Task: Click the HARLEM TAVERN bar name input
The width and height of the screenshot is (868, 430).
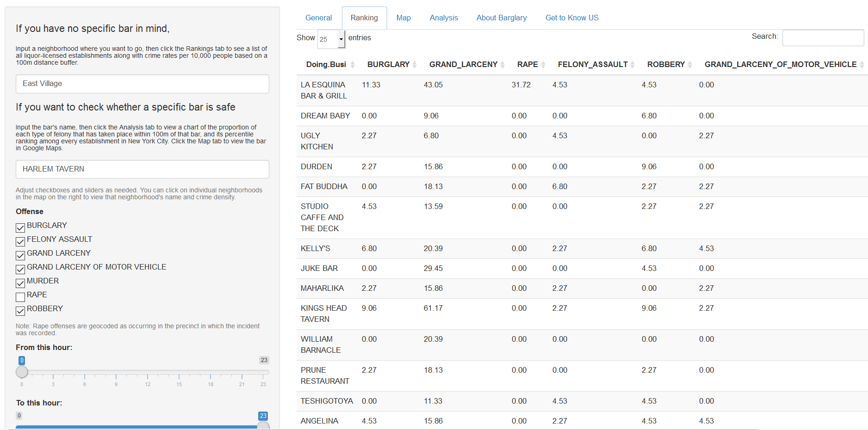Action: 143,169
